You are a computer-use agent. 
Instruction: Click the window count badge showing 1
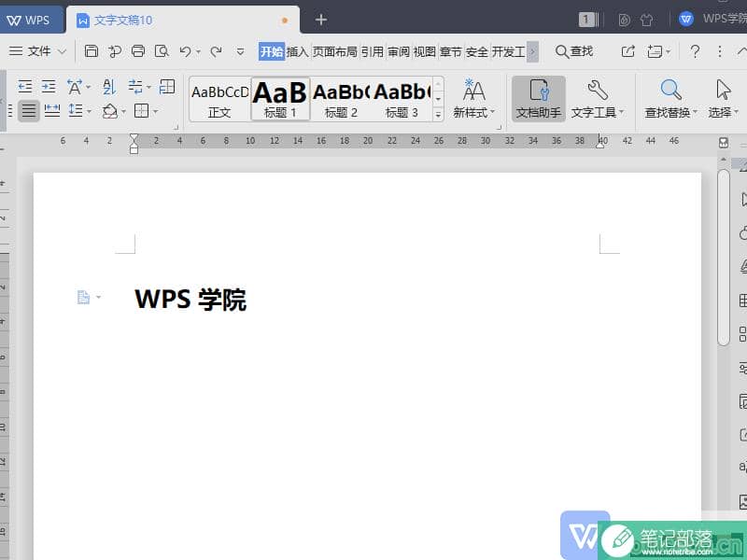[x=586, y=20]
